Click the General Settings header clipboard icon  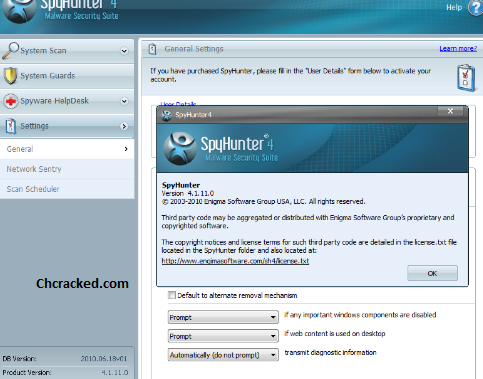(x=152, y=49)
